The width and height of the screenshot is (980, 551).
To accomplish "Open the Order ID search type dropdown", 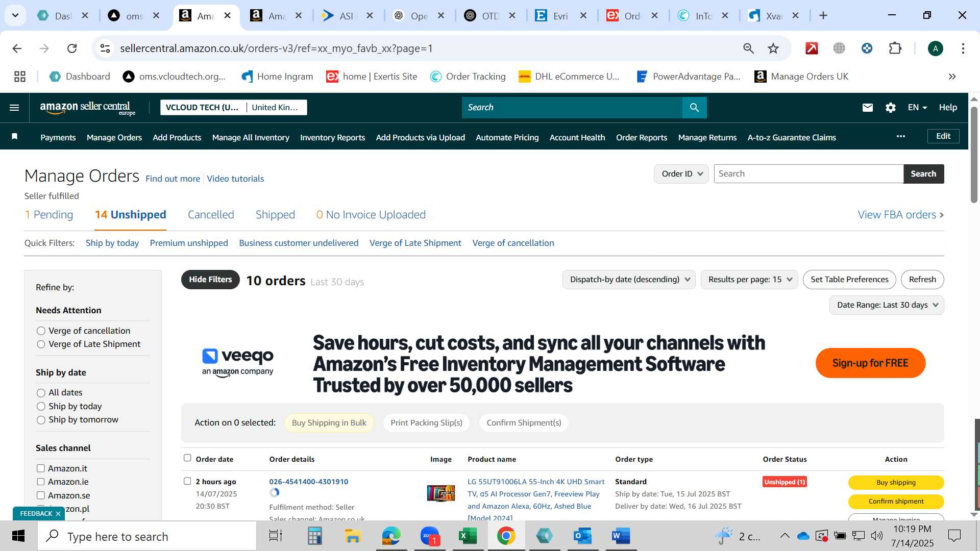I will pos(681,174).
